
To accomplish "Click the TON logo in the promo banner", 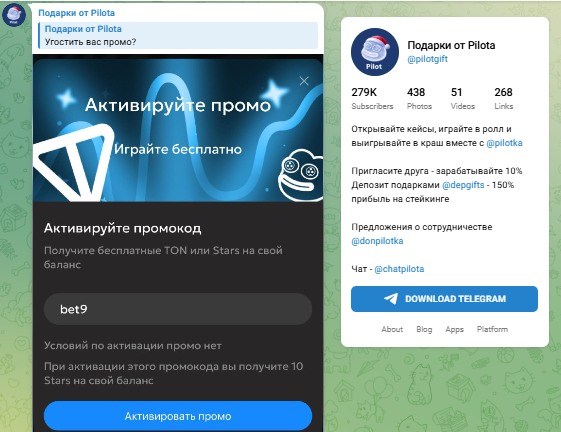I will (x=72, y=163).
